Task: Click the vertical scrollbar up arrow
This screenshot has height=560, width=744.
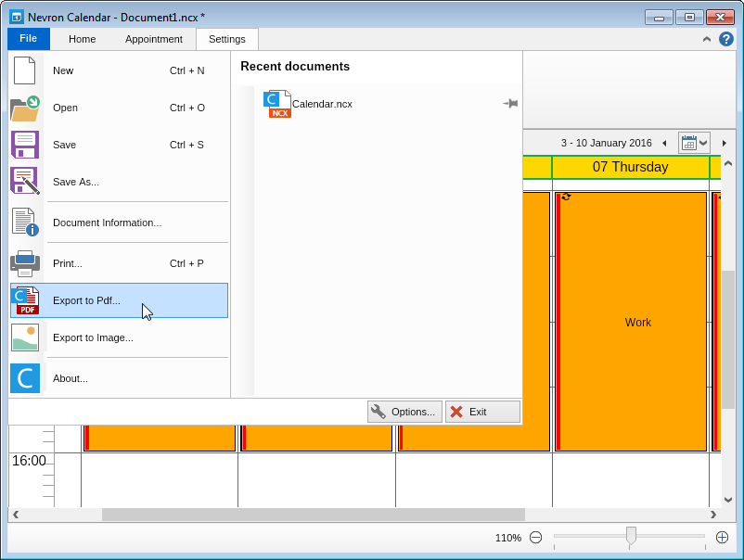Action: pos(728,163)
